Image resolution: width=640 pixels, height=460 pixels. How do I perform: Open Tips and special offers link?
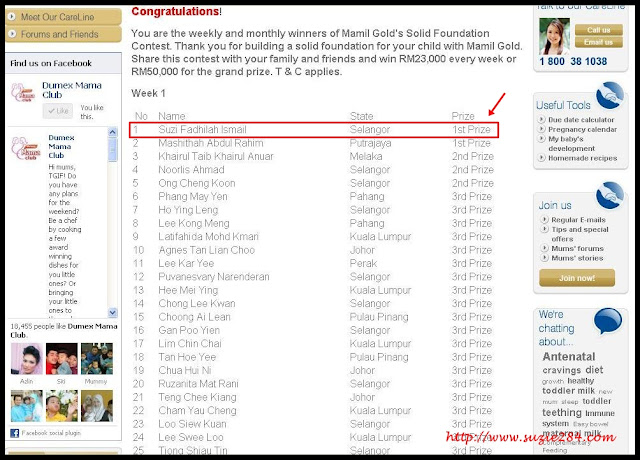pos(580,234)
